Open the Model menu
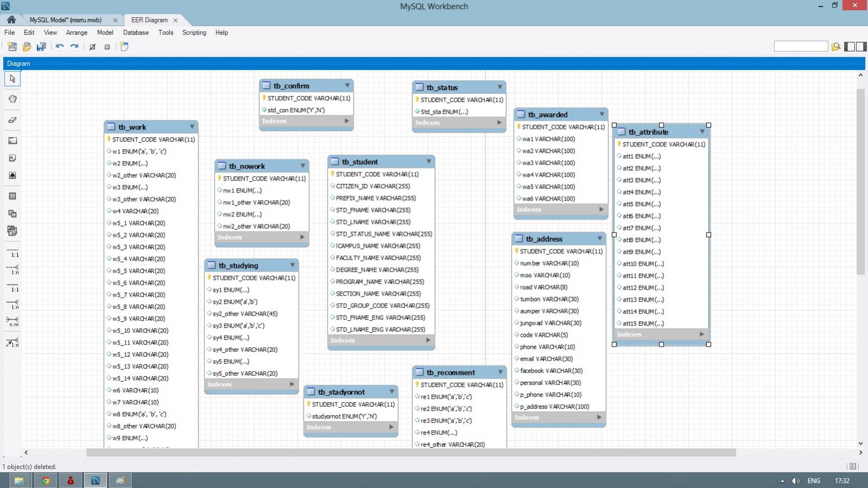868x488 pixels. pyautogui.click(x=105, y=33)
